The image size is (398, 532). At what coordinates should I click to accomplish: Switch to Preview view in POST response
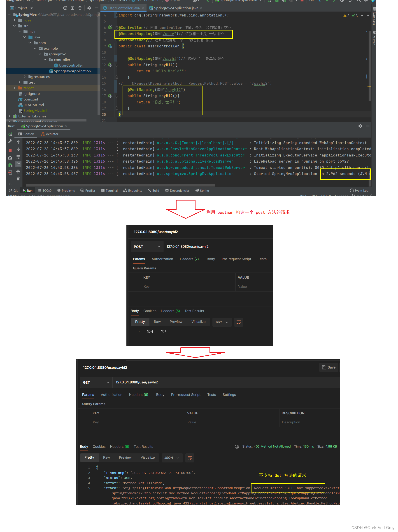tap(176, 322)
